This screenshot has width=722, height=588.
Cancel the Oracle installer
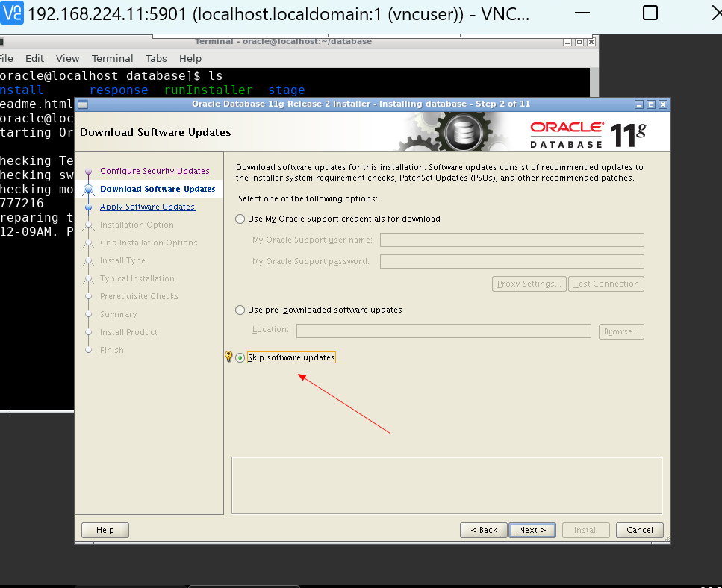640,530
